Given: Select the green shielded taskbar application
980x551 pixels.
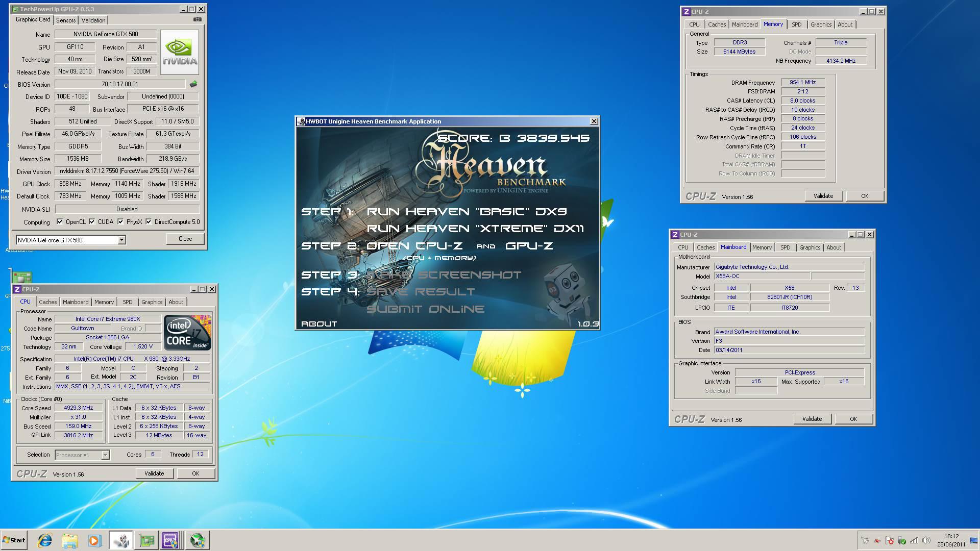Looking at the screenshot, I should [197, 540].
